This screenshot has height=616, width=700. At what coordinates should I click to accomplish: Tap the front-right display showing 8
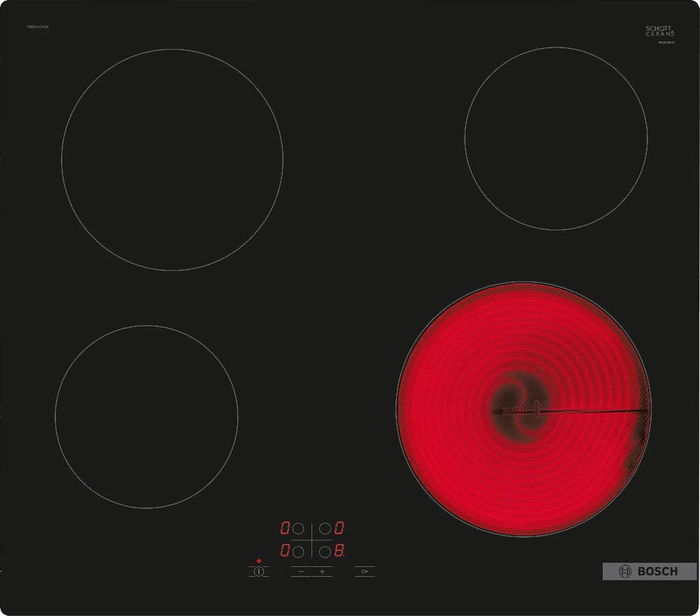(339, 550)
